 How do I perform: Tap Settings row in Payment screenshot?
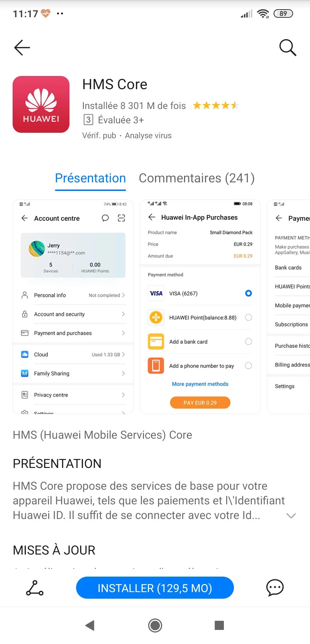pyautogui.click(x=292, y=386)
